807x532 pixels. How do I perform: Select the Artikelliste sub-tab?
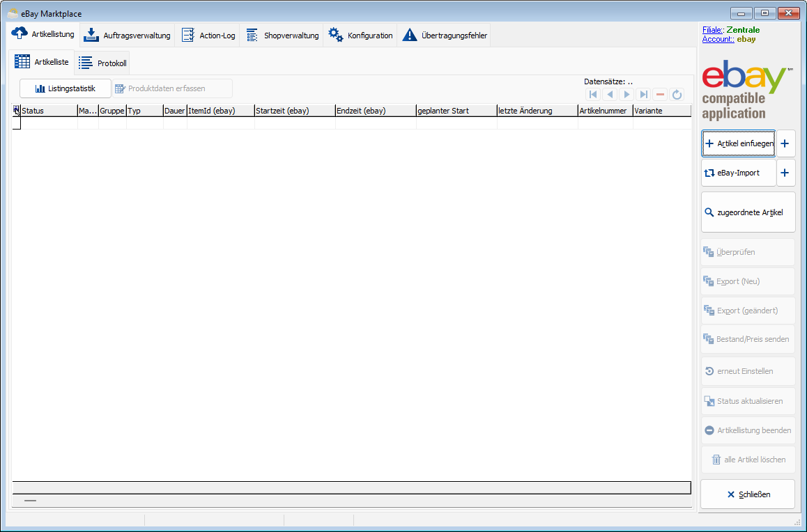[42, 62]
